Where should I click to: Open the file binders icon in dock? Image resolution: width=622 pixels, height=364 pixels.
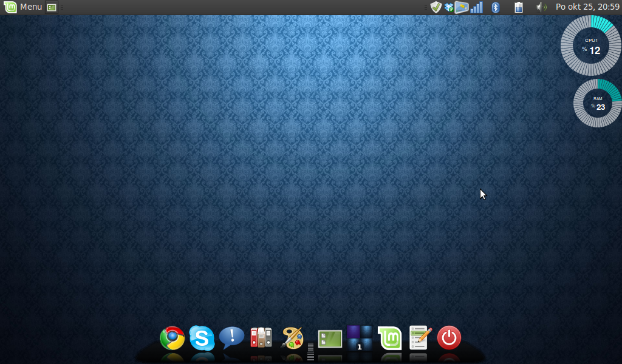(x=261, y=337)
